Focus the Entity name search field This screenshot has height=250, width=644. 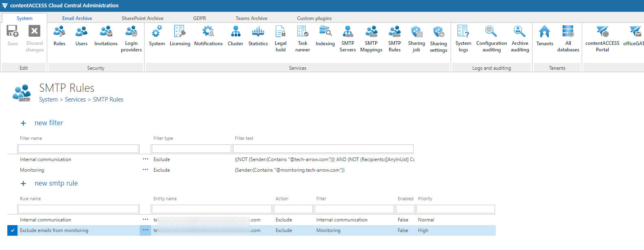[x=212, y=209]
